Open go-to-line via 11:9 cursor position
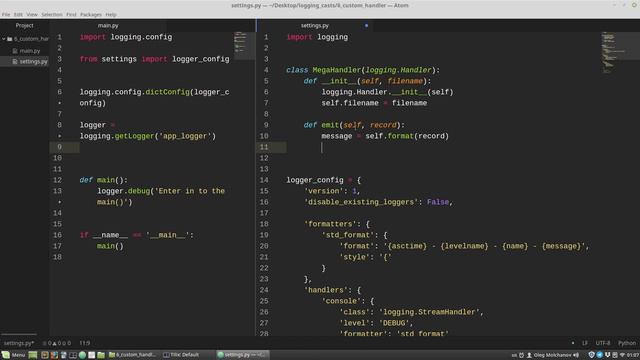This screenshot has height=360, width=640. (85, 343)
